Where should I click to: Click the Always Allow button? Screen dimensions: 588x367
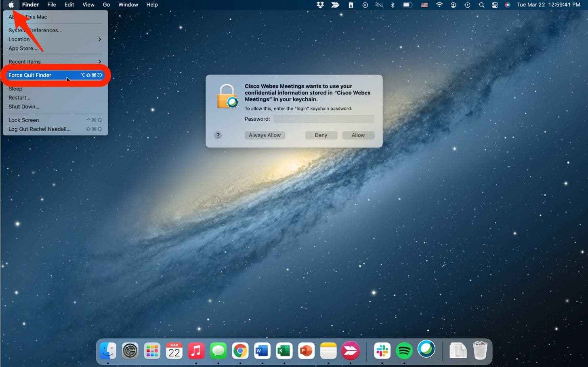265,135
